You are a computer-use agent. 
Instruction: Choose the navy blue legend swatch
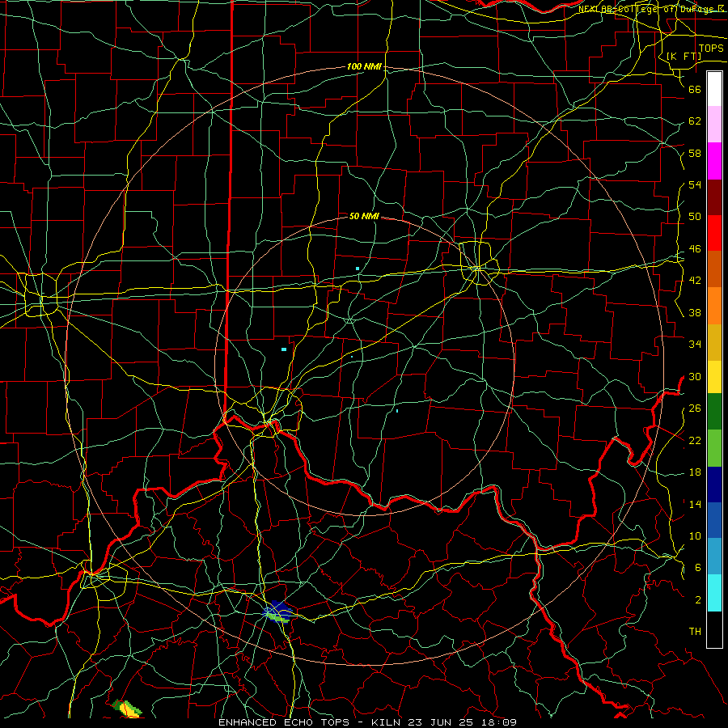[714, 485]
